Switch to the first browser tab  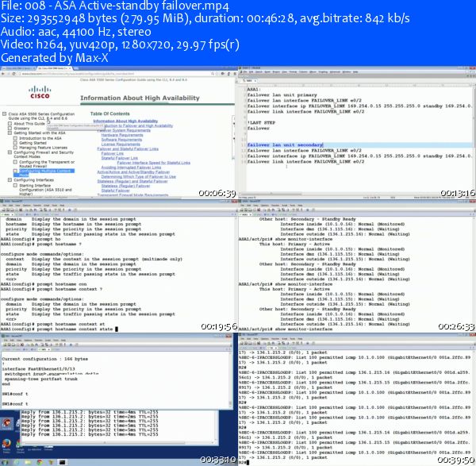(17, 68)
